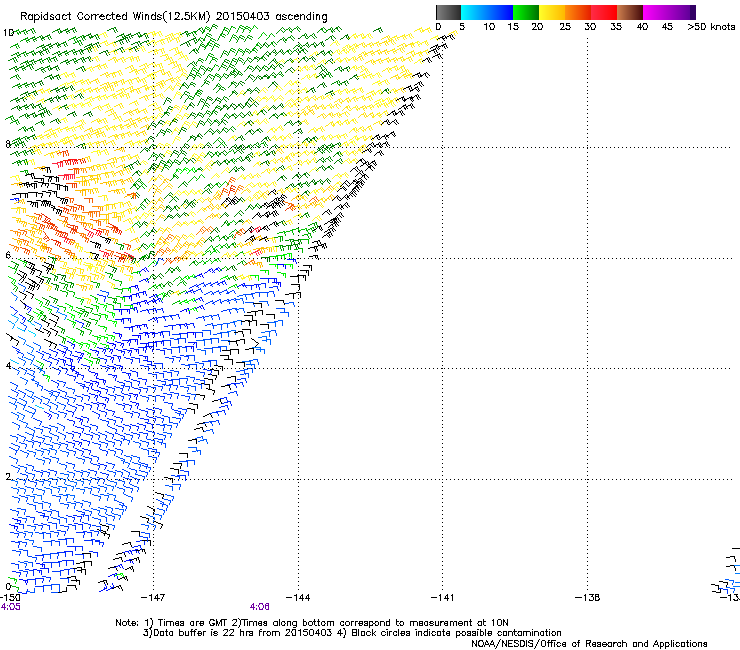The image size is (740, 650).
Task: Click the '>50 knots' legend label
Action: click(711, 27)
